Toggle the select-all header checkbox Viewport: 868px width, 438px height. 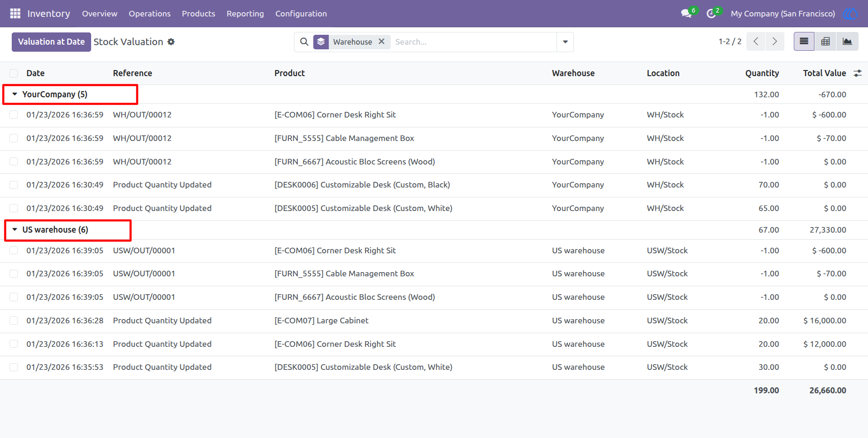point(14,73)
